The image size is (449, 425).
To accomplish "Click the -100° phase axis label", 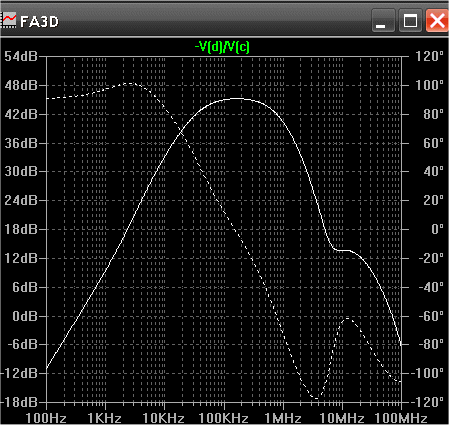I will coord(427,373).
